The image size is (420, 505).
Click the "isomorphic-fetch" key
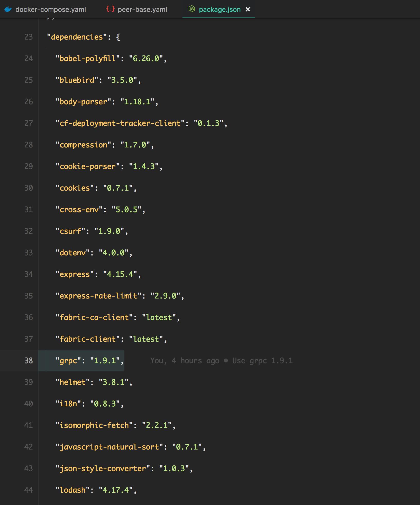click(94, 425)
